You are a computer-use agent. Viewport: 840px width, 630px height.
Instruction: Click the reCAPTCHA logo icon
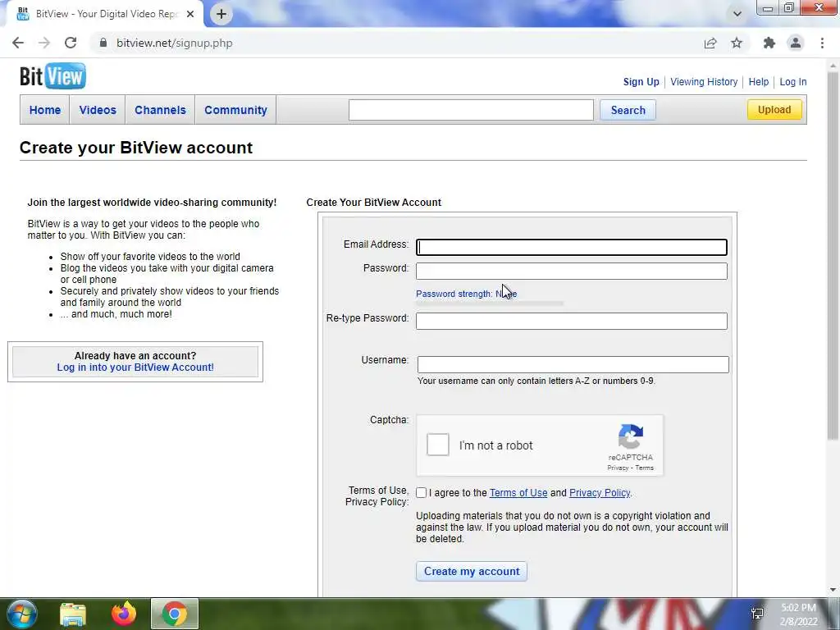tap(631, 436)
